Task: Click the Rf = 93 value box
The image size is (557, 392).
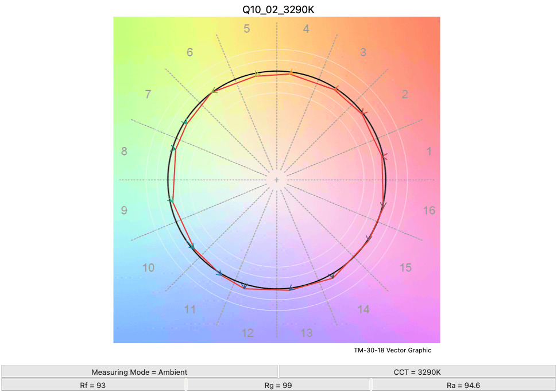Action: [x=93, y=385]
